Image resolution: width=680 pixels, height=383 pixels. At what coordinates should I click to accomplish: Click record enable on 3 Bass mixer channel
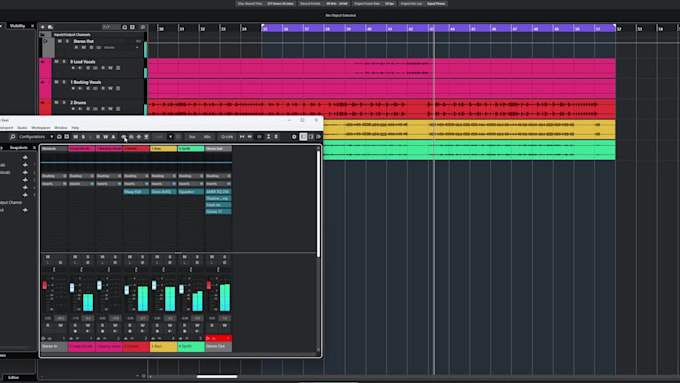(157, 331)
